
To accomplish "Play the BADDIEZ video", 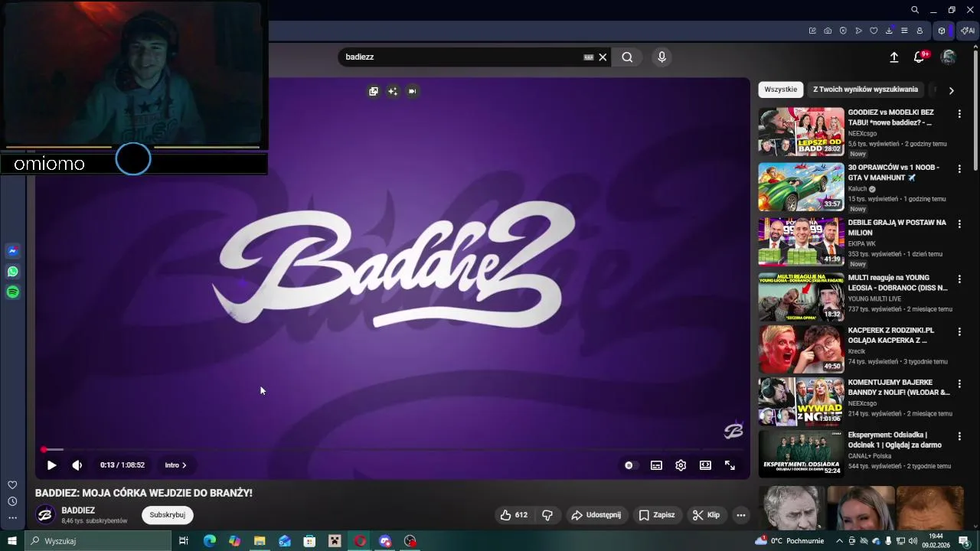I will pyautogui.click(x=51, y=465).
